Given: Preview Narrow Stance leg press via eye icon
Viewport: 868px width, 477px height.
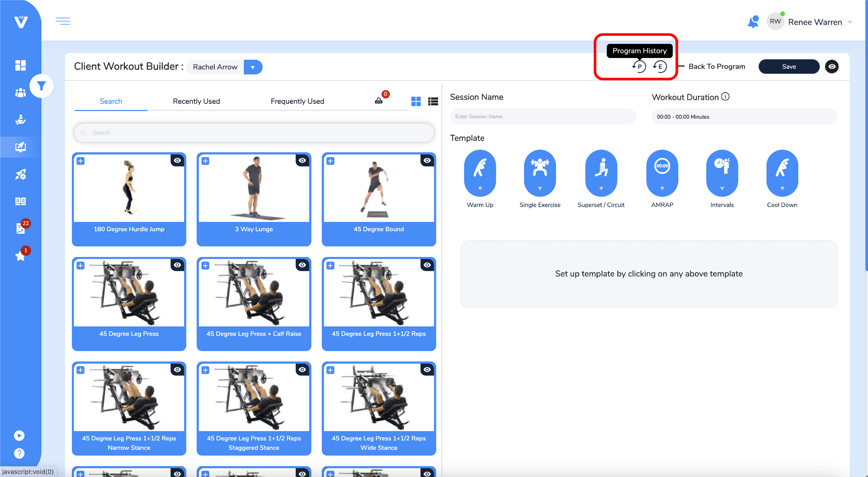Looking at the screenshot, I should 178,370.
